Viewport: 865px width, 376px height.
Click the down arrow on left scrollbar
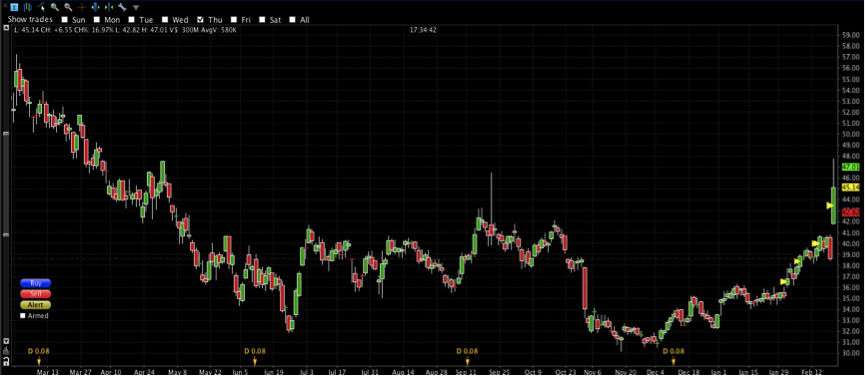point(6,341)
